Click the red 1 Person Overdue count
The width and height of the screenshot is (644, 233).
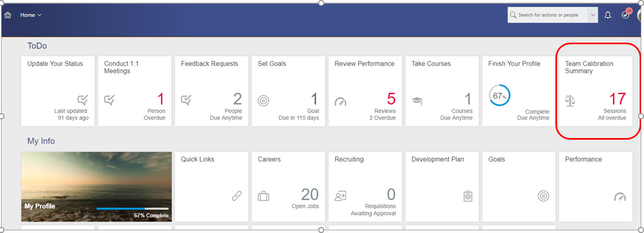click(160, 99)
